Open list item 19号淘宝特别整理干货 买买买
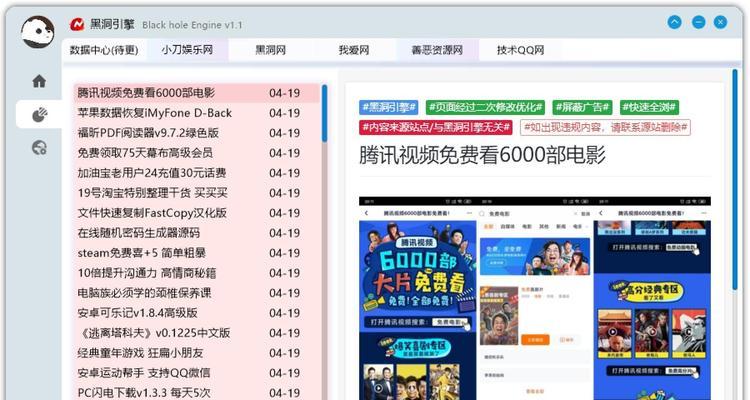 197,193
